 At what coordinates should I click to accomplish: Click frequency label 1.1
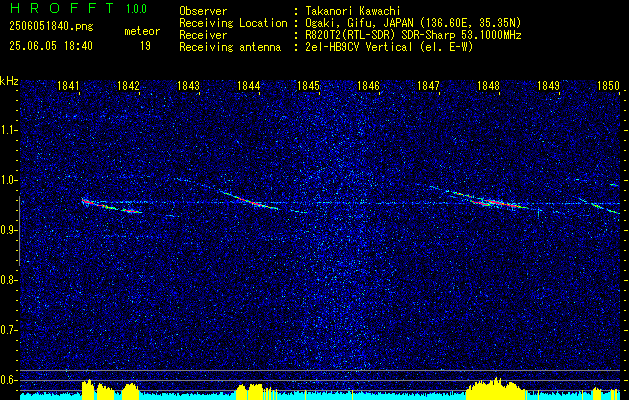8,130
